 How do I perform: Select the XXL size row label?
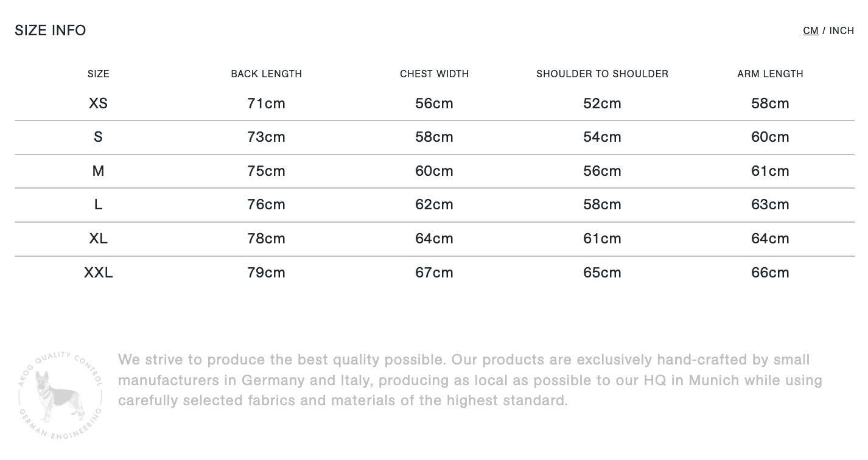click(x=98, y=273)
